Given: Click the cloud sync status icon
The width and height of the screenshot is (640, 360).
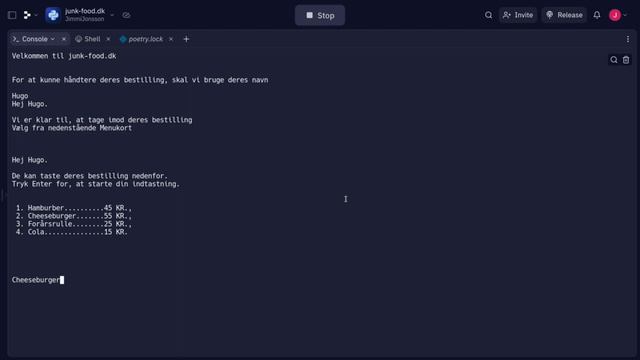Looking at the screenshot, I should 127,15.
